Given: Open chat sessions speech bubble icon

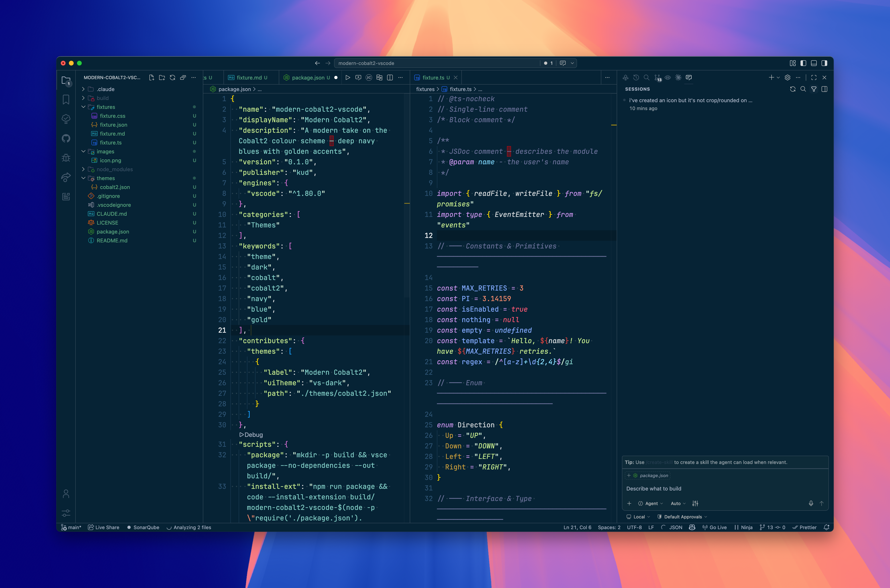Looking at the screenshot, I should (689, 78).
